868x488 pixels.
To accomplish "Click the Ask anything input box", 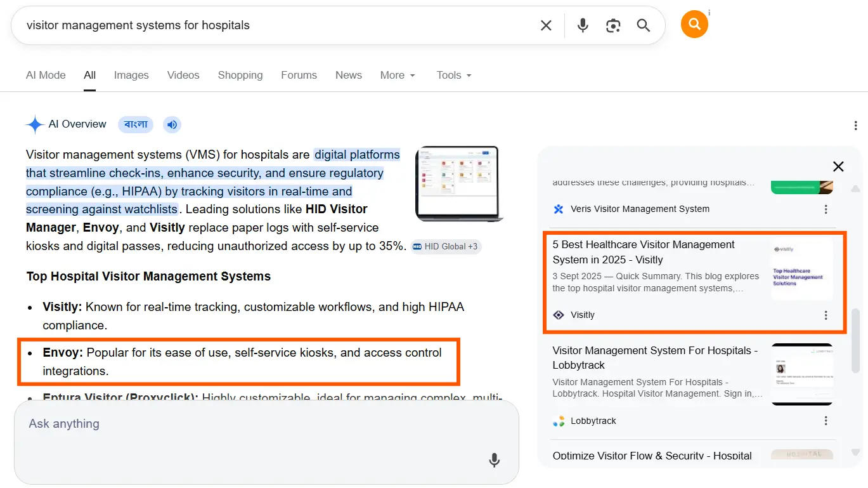I will tap(266, 442).
